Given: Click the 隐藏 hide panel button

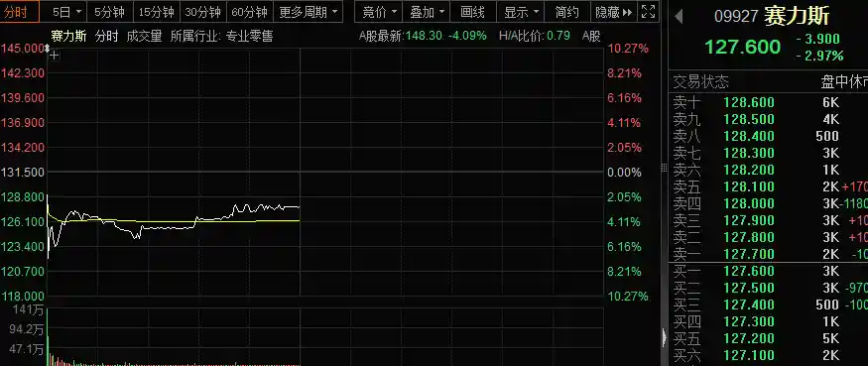Looking at the screenshot, I should 614,12.
